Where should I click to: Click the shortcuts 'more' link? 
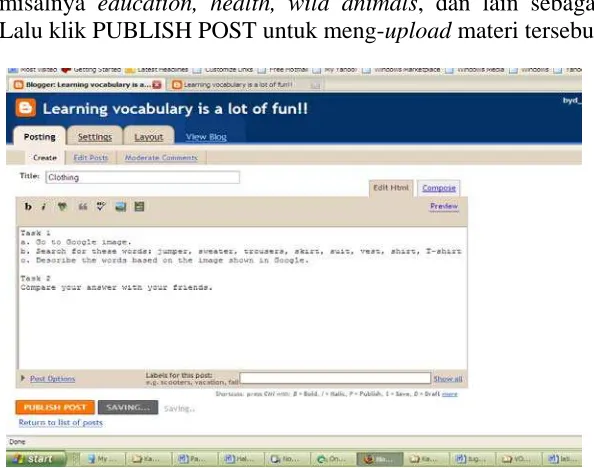click(x=450, y=394)
